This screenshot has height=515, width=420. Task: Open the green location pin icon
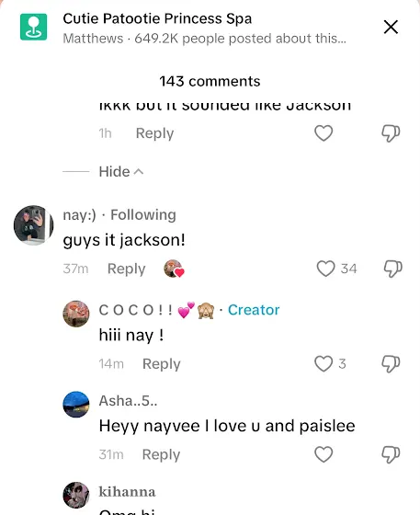click(x=33, y=27)
